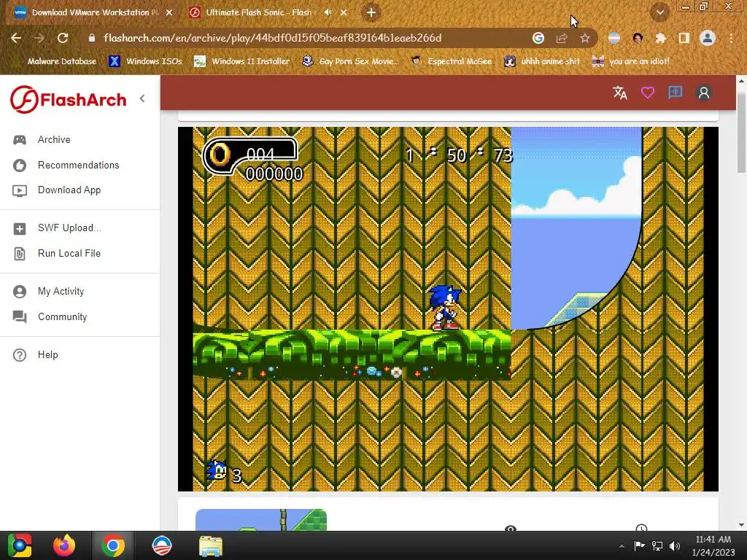
Task: Open Espectral McGee bookmark
Action: [x=452, y=61]
